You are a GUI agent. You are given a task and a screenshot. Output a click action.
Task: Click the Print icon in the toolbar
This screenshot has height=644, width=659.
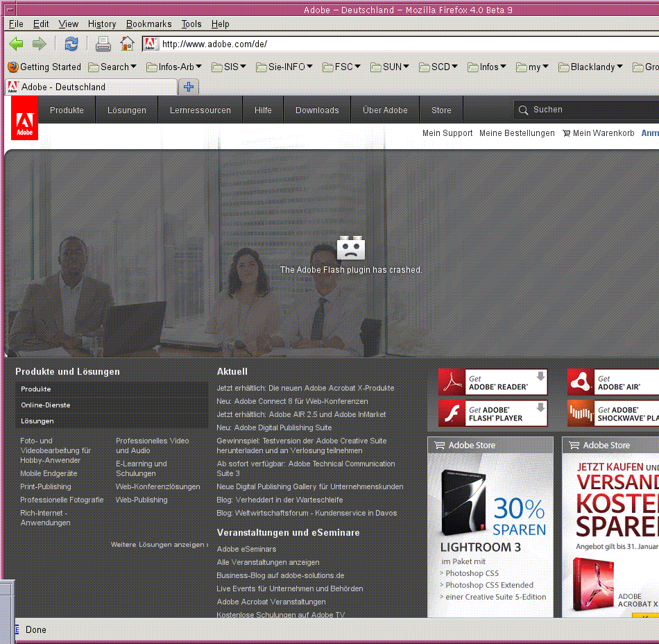point(103,44)
